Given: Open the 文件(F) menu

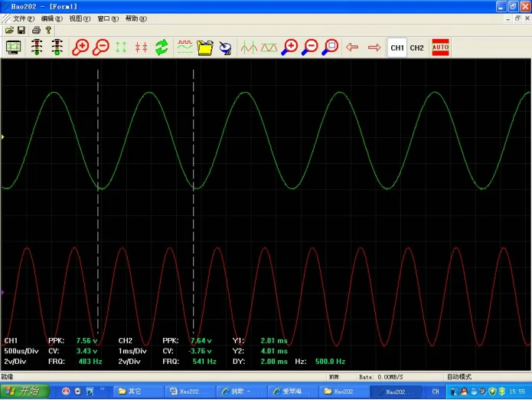Looking at the screenshot, I should pyautogui.click(x=23, y=18).
